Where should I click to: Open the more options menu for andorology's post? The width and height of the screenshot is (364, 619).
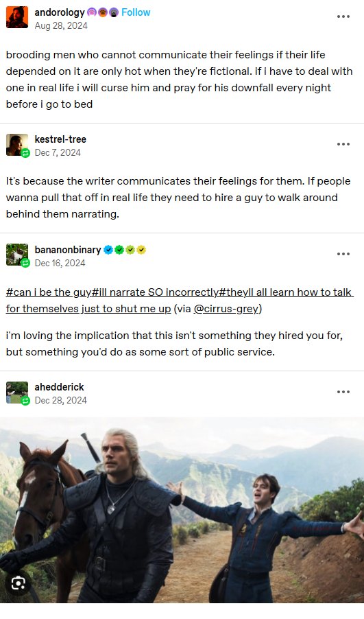pyautogui.click(x=343, y=16)
